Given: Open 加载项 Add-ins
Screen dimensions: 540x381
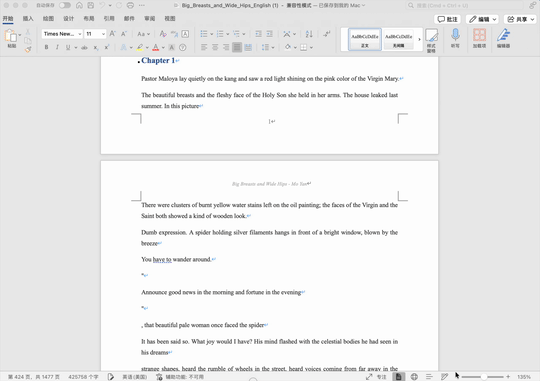Looking at the screenshot, I should (479, 38).
